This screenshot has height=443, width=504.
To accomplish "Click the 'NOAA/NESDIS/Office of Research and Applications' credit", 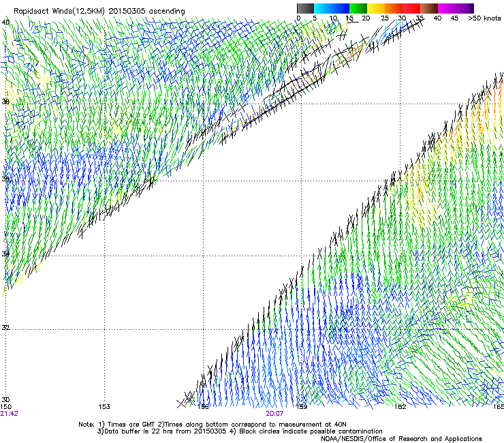I will [x=401, y=438].
